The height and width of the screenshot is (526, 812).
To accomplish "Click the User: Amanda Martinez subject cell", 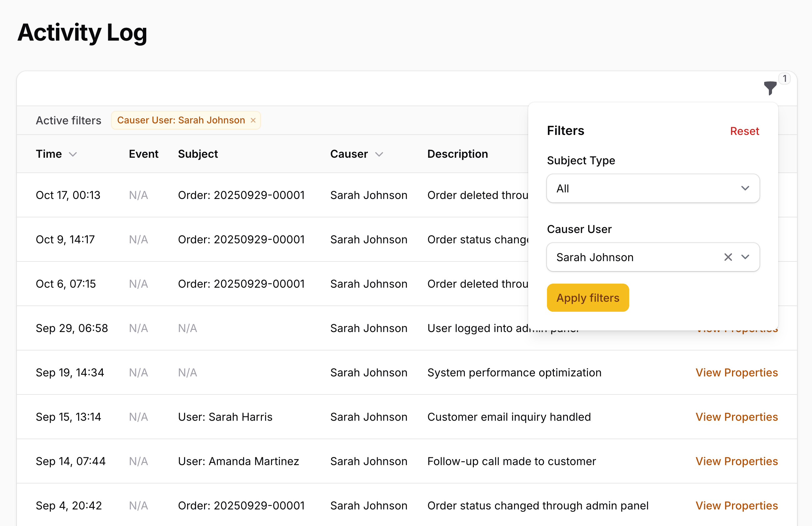I will (238, 461).
